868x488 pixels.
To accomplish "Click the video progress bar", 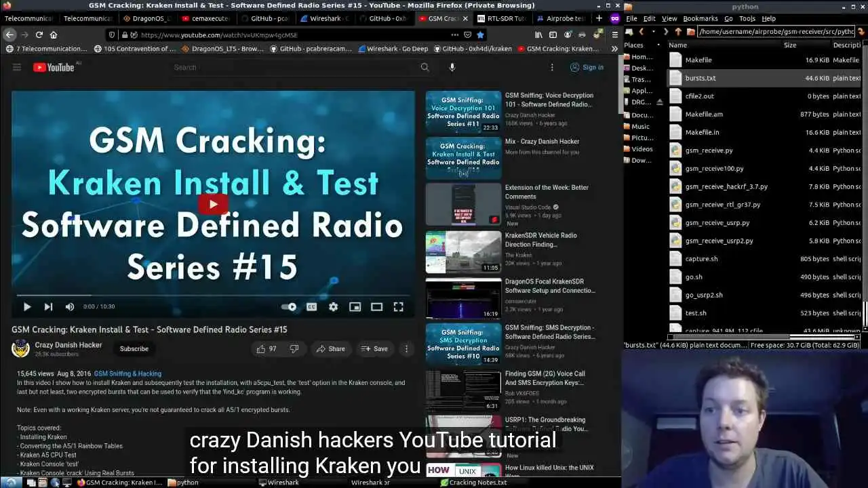I will [x=213, y=295].
